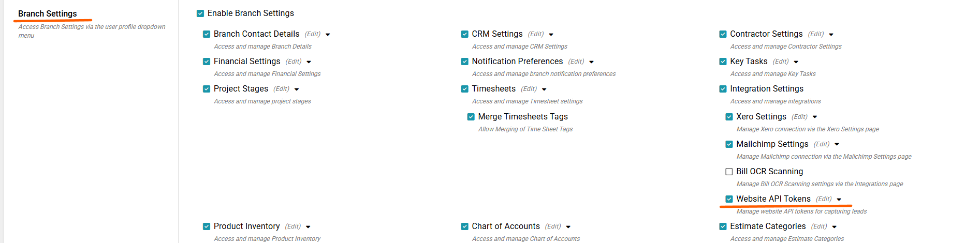Enable the Bill OCR Scanning checkbox
Viewport: 980px width, 243px height.
click(729, 172)
